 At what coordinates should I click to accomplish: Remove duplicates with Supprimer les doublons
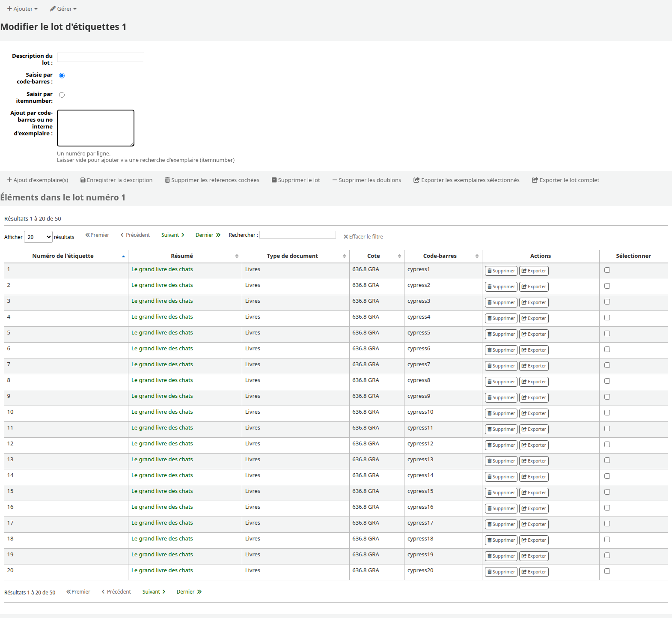(367, 180)
